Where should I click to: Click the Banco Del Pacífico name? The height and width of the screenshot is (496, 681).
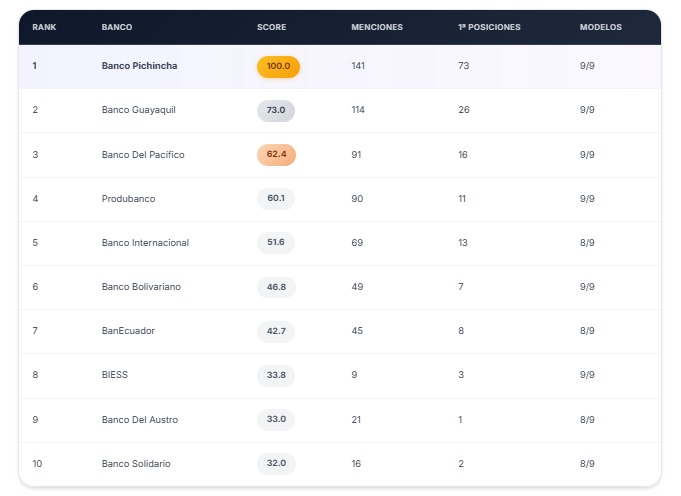(x=143, y=155)
